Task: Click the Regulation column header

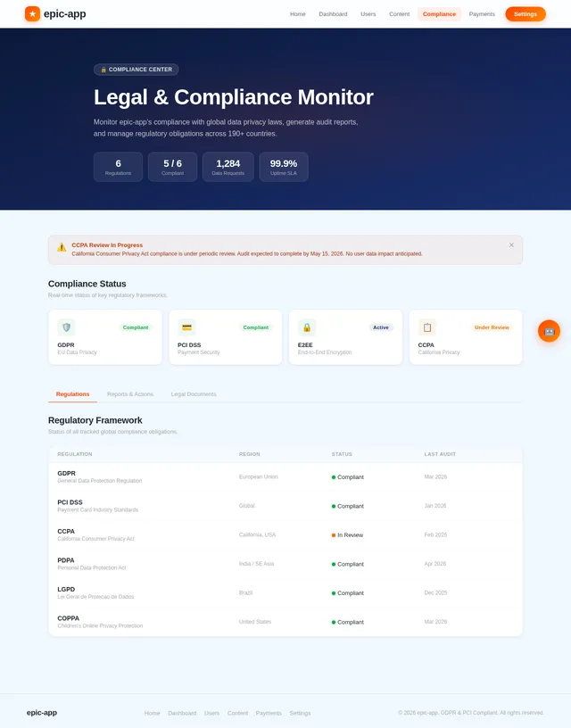Action: click(x=75, y=454)
